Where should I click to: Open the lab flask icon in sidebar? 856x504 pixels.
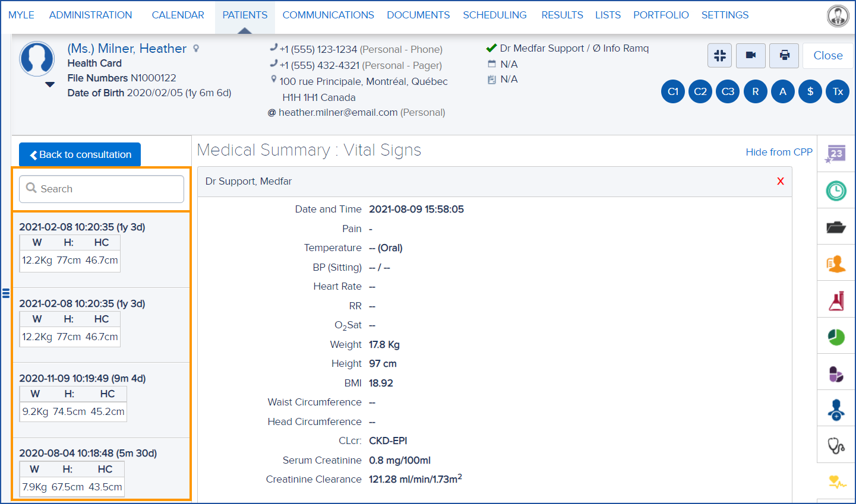836,301
